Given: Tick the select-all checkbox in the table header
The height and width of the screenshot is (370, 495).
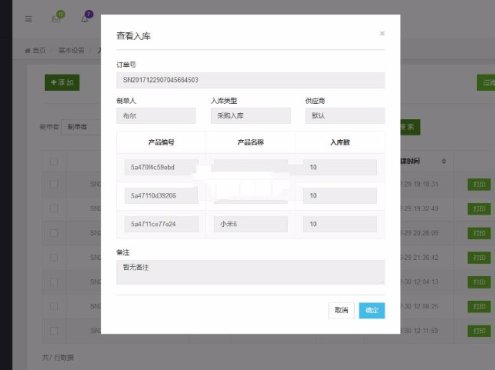Looking at the screenshot, I should click(x=54, y=163).
